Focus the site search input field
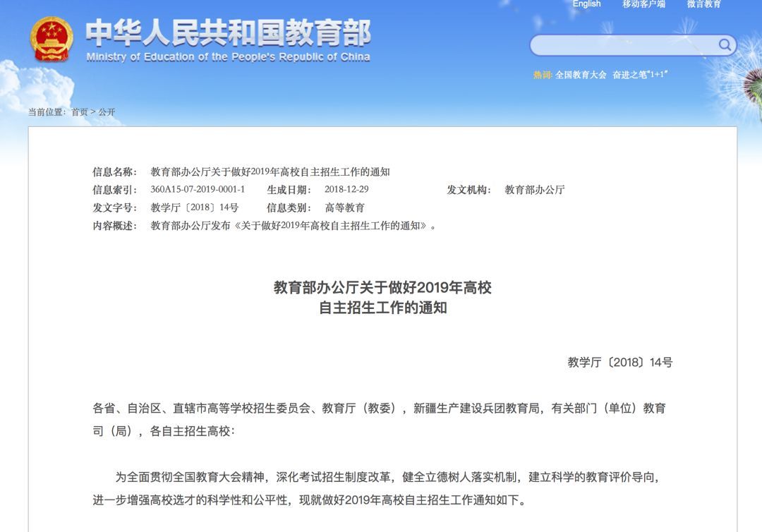Screen dimensions: 762x532 (x=633, y=45)
